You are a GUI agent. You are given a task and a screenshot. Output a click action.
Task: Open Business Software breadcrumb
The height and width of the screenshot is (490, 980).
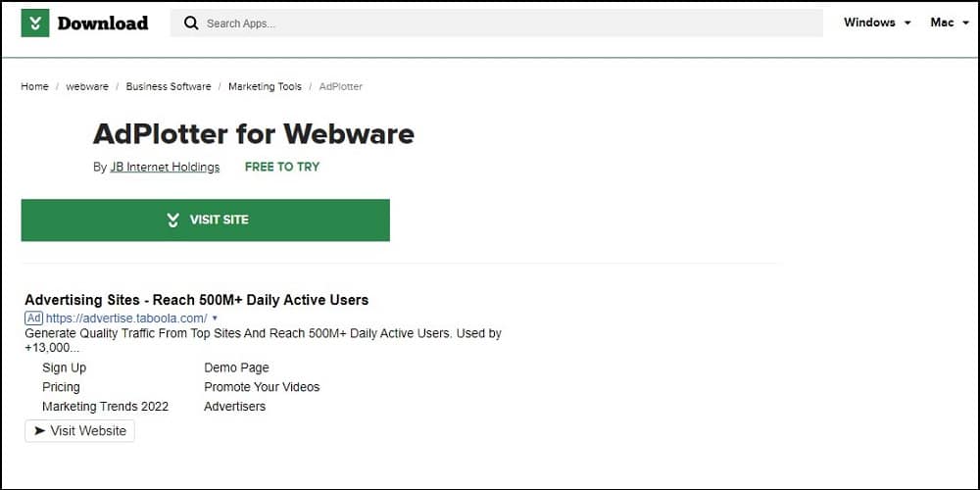pos(169,86)
